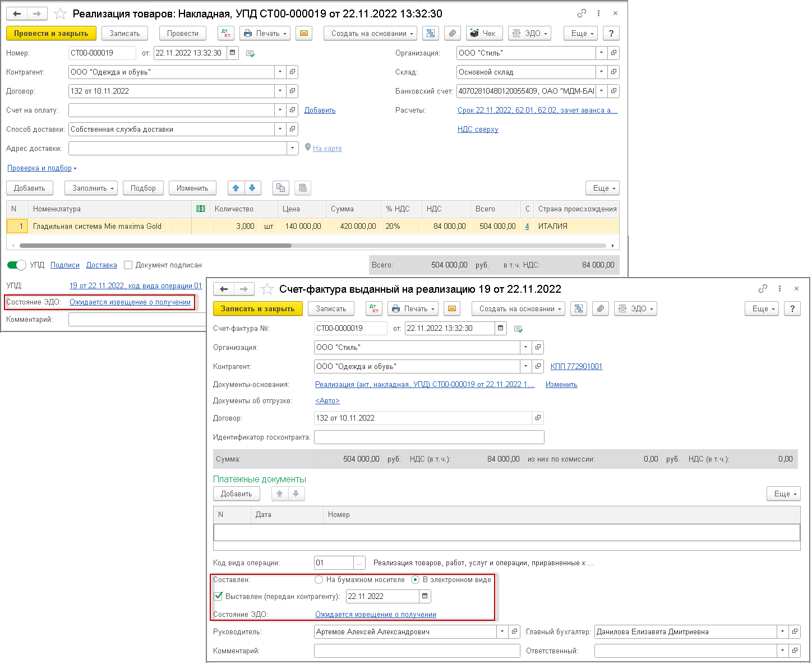Click the copy rows icon above the goods table

[281, 188]
